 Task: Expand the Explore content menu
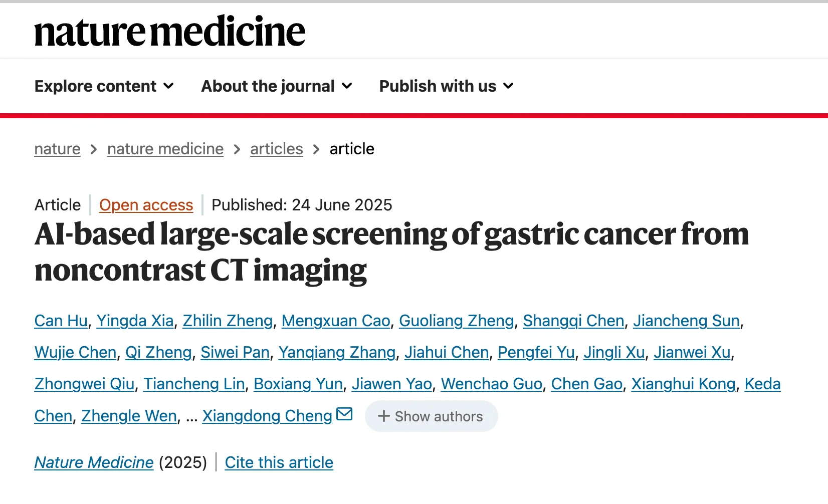coord(104,86)
